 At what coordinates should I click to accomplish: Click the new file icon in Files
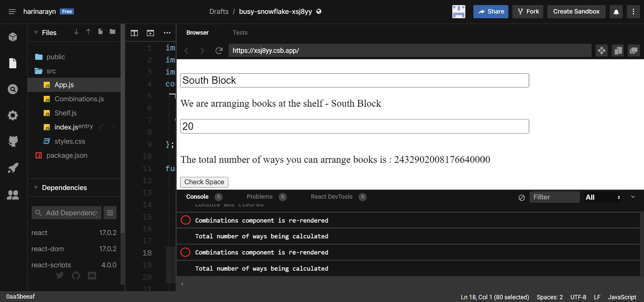pos(100,32)
